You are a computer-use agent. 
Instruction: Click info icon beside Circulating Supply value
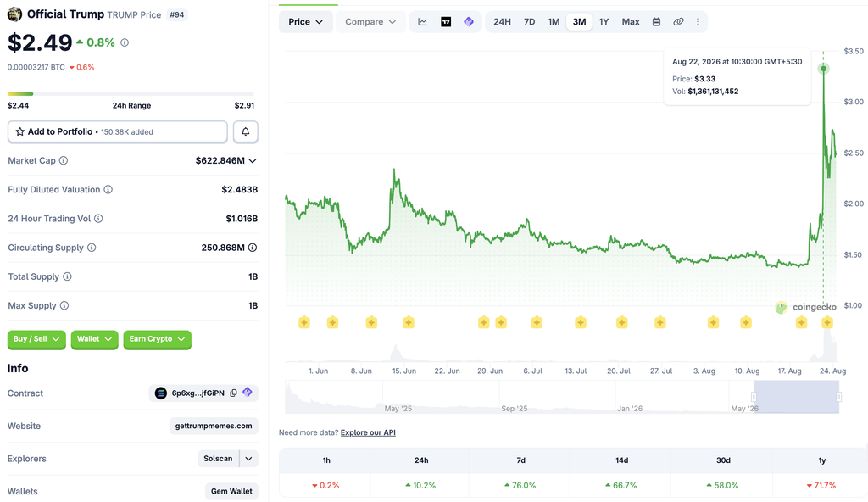(253, 248)
